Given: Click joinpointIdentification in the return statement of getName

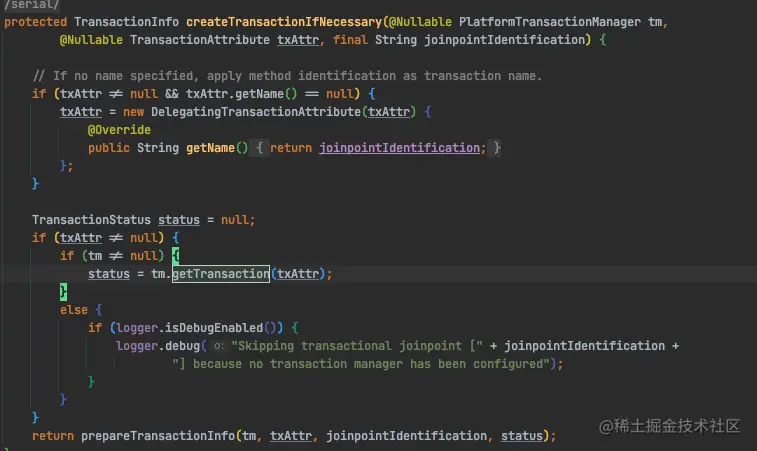Looking at the screenshot, I should 399,148.
